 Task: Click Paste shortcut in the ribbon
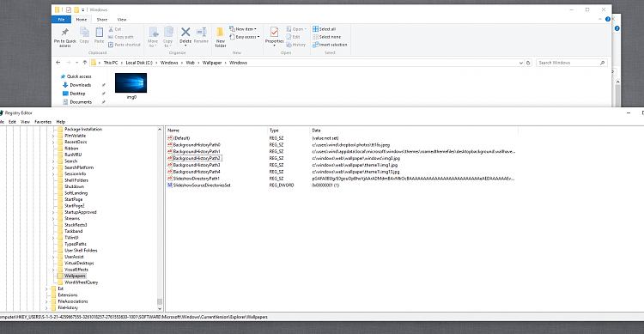tap(125, 45)
